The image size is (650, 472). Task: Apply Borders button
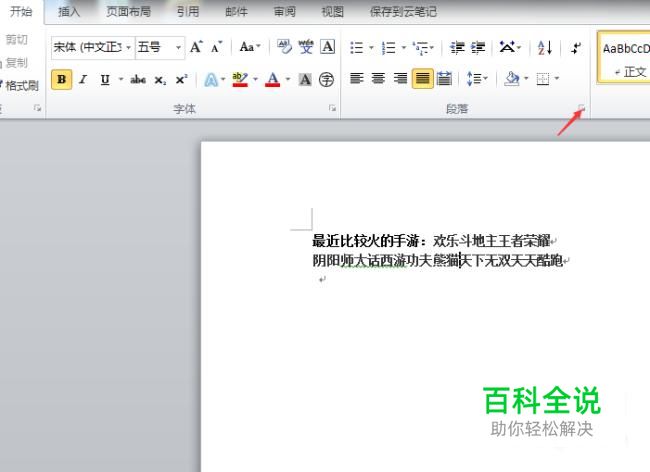[x=543, y=78]
